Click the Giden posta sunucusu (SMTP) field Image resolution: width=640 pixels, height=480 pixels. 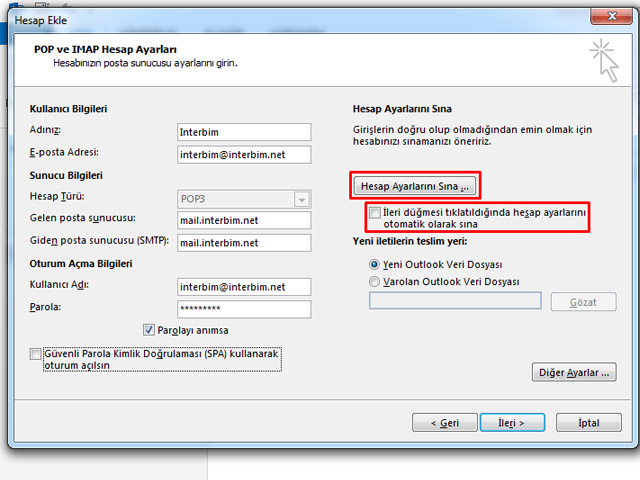(x=244, y=242)
